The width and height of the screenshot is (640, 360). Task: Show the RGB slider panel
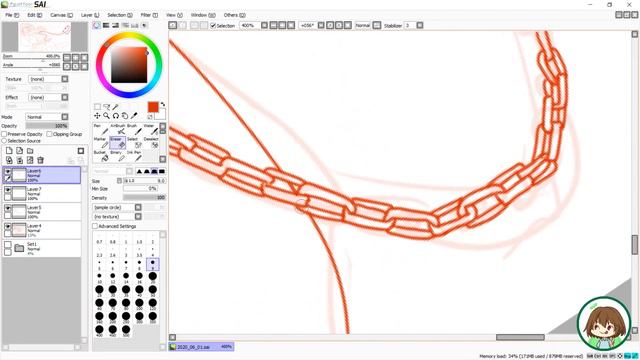point(106,25)
